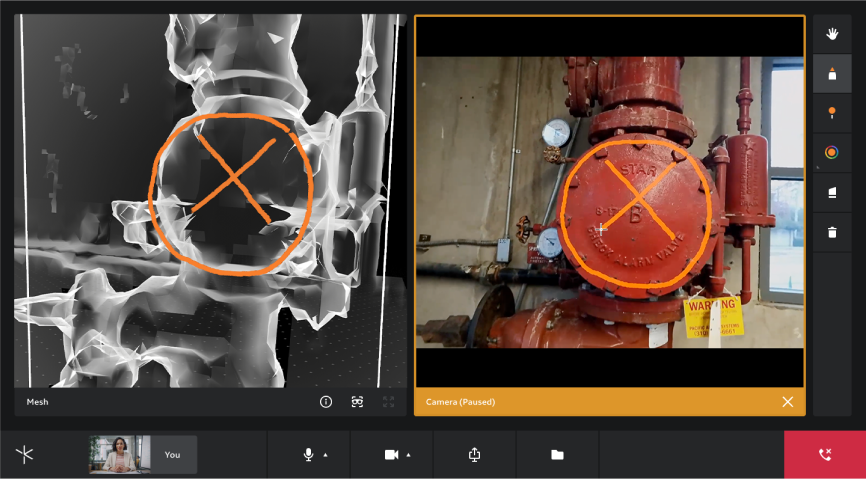This screenshot has height=479, width=867.
Task: Open Mesh panel info icon
Action: point(326,402)
